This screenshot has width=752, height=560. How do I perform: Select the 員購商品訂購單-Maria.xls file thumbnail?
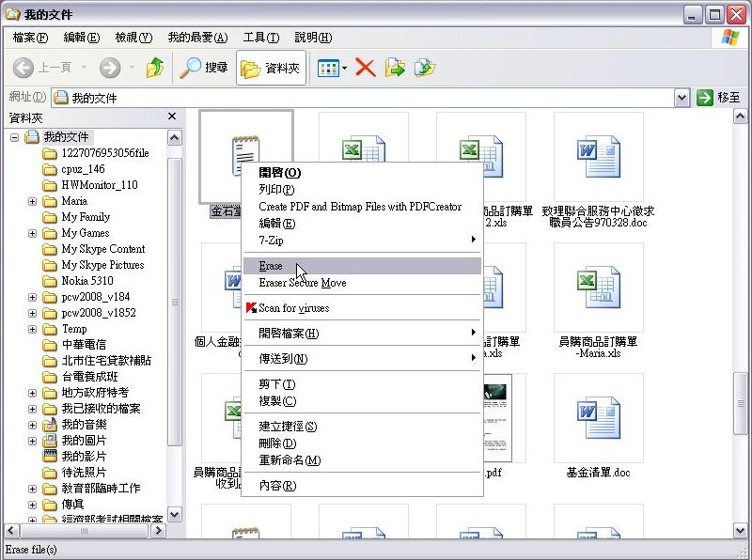599,288
